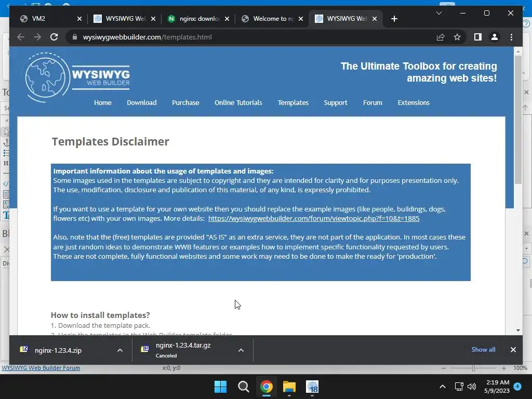Screen dimensions: 532x399
Task: Open the Forum navigation link
Action: pos(373,102)
